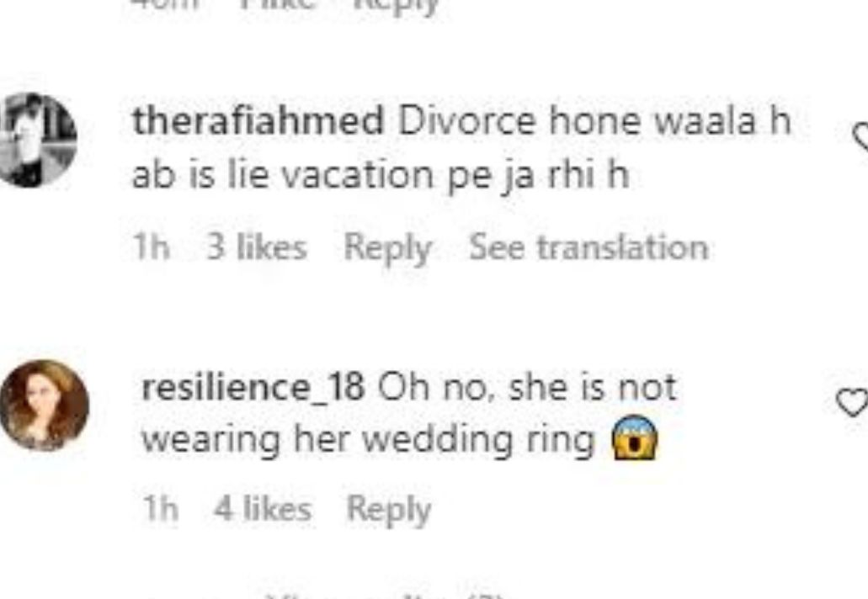Open the therafiahmed username link

tap(258, 120)
